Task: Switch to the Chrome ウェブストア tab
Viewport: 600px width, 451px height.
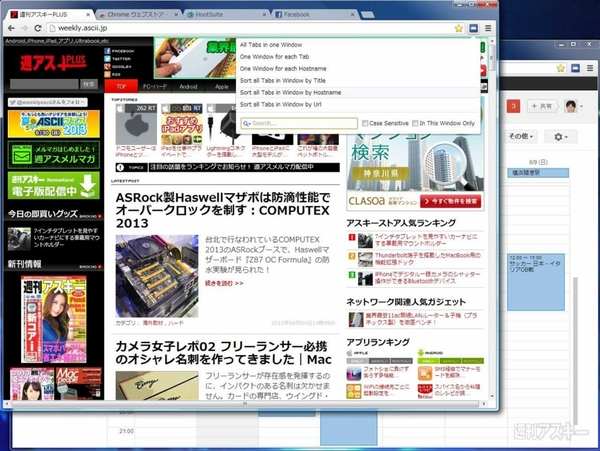Action: 137,15
